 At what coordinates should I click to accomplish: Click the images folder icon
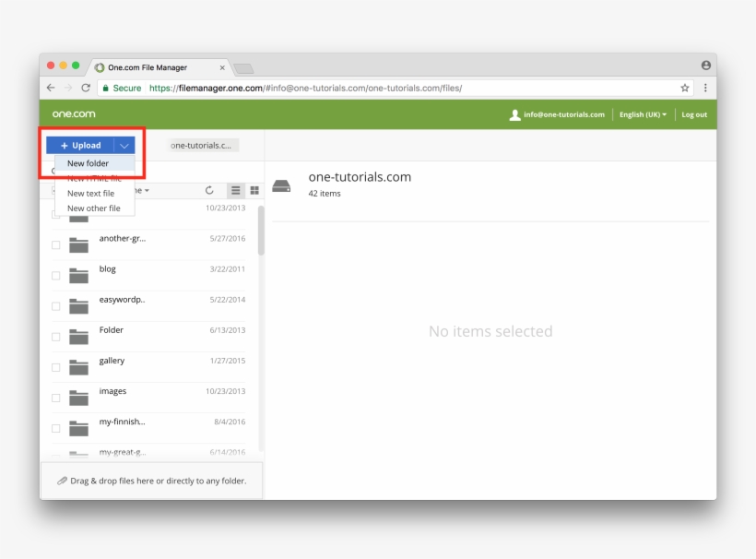click(x=78, y=398)
